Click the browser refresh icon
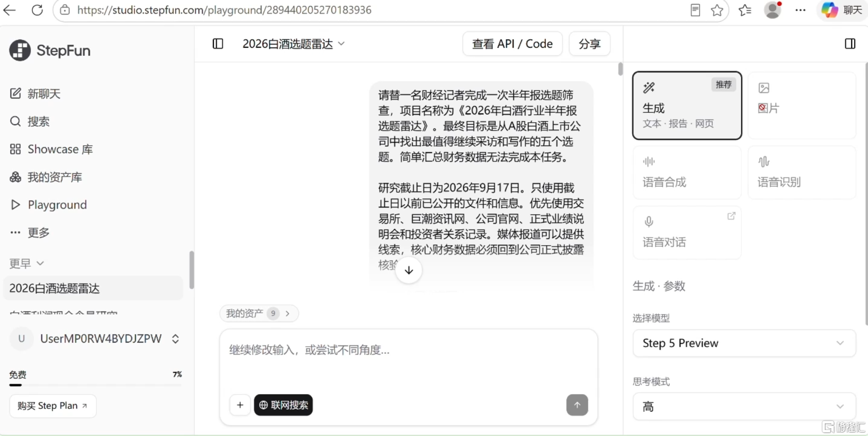 pos(37,10)
